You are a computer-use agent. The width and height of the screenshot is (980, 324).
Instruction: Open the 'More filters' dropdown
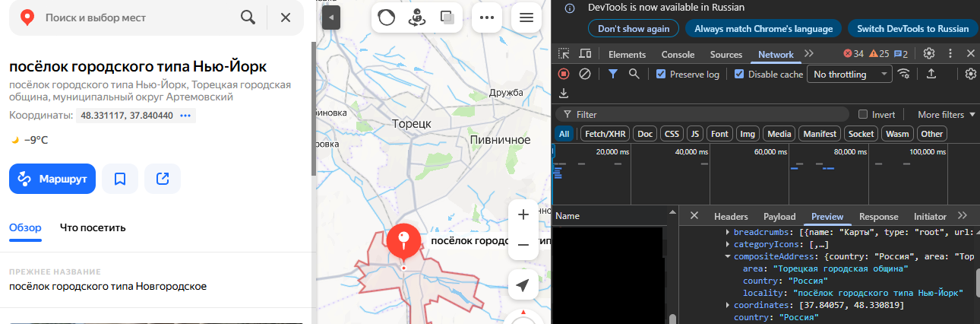(946, 114)
